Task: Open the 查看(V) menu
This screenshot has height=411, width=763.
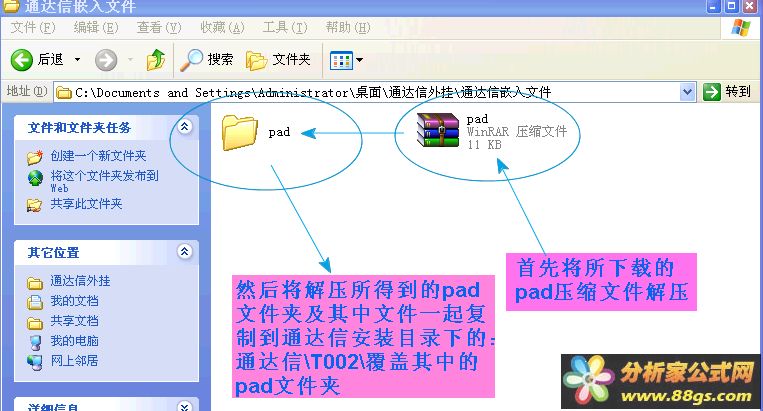Action: click(159, 27)
